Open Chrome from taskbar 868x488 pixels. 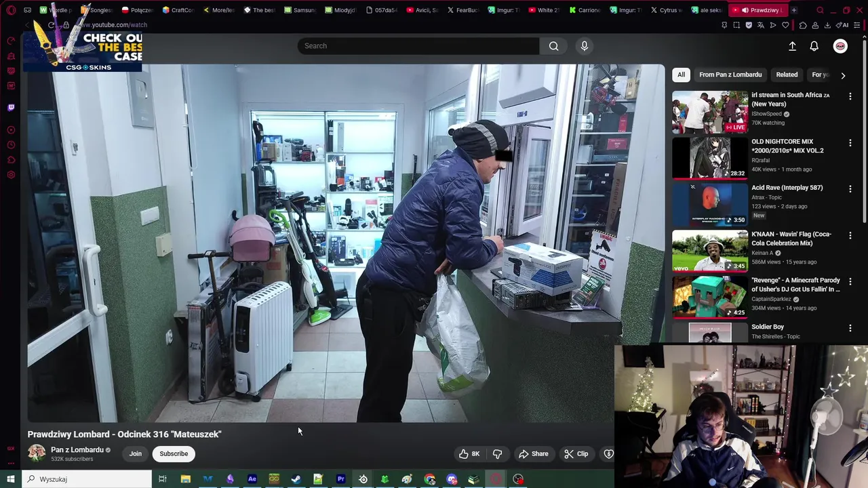tap(430, 479)
